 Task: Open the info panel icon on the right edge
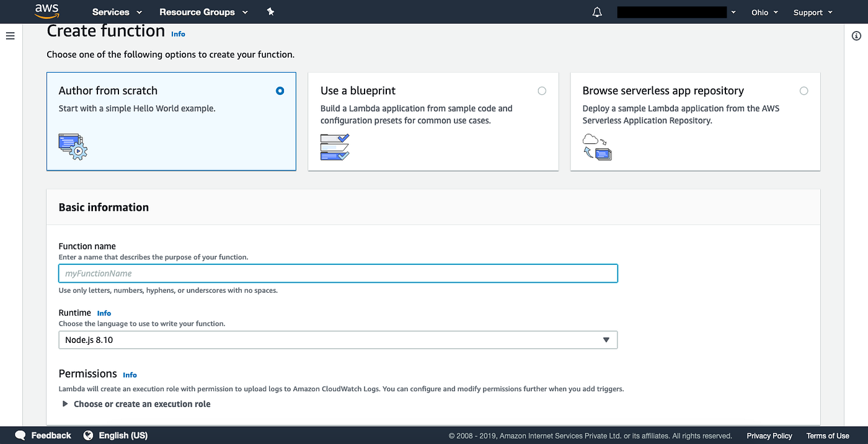(857, 36)
